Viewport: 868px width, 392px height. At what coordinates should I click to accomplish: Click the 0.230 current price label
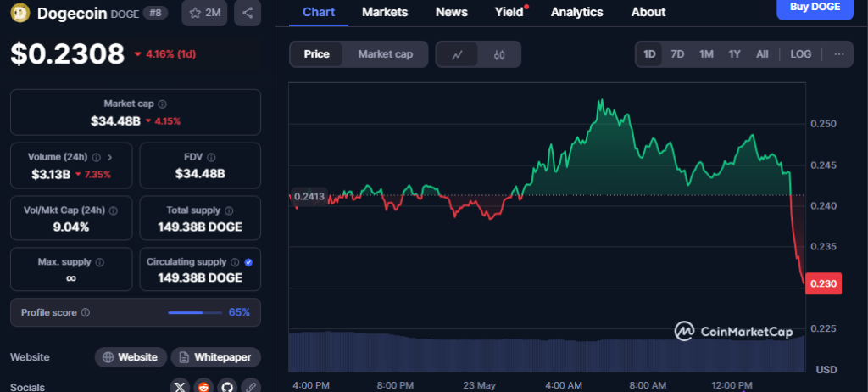(x=823, y=284)
